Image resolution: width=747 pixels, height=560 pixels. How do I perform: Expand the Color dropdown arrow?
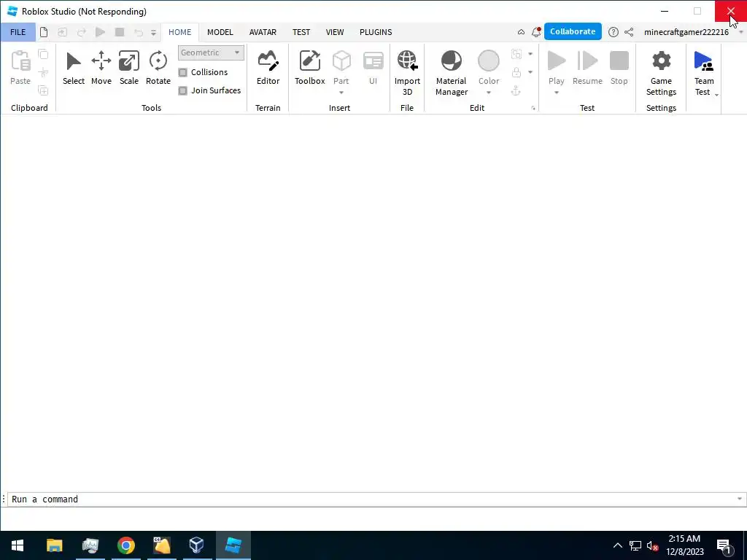[x=488, y=93]
